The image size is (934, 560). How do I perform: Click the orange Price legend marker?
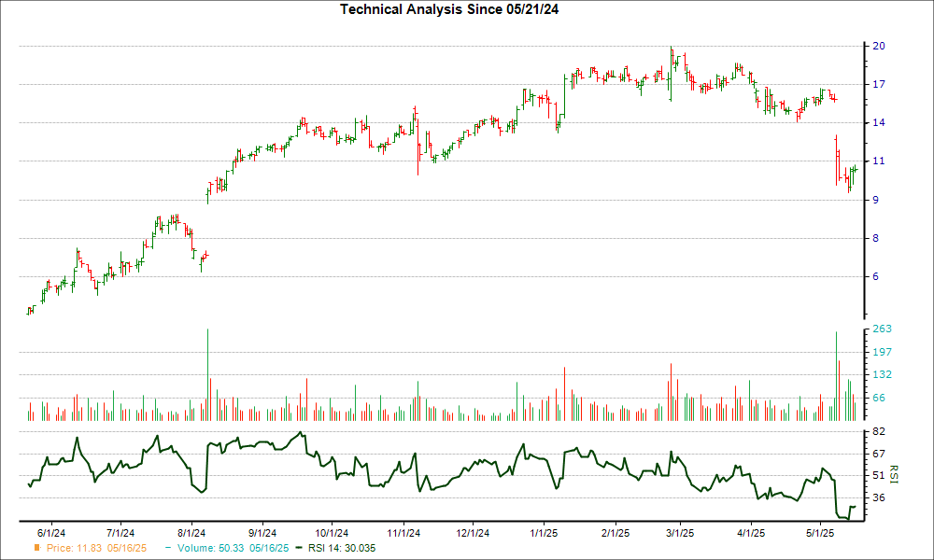[37, 548]
